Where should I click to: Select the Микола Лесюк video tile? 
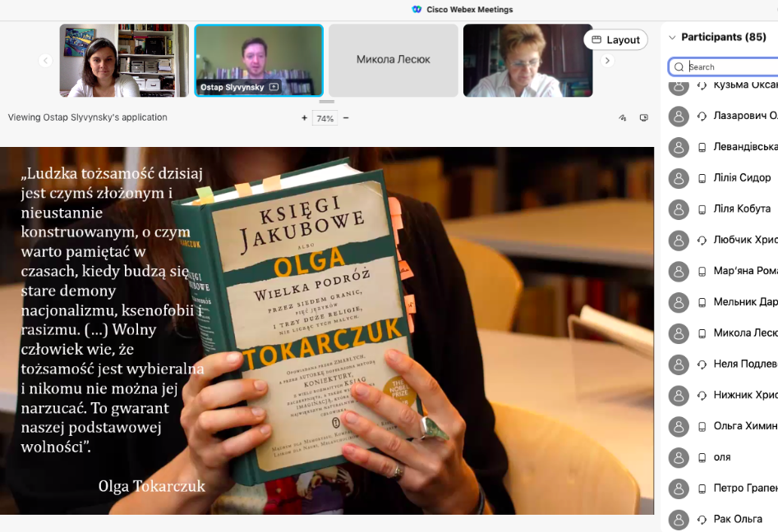coord(394,60)
